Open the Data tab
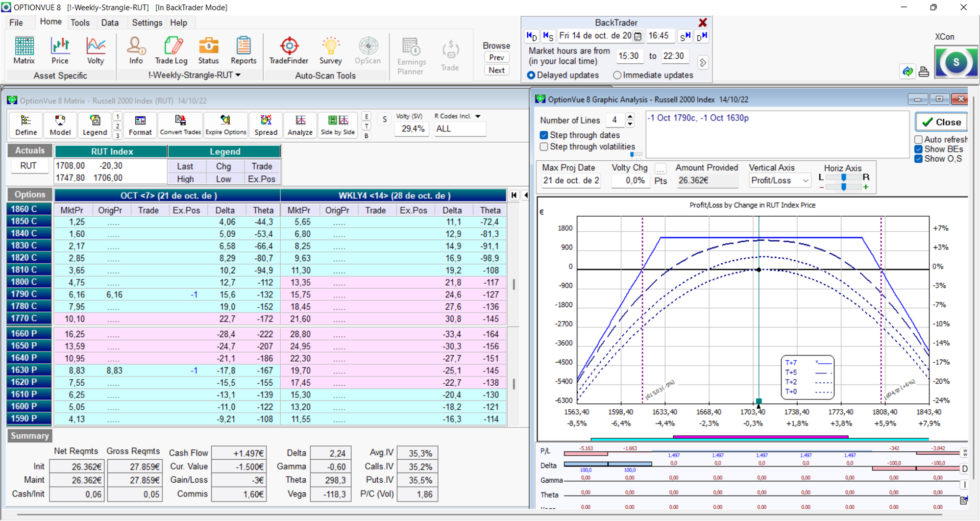980x521 pixels. (x=110, y=23)
